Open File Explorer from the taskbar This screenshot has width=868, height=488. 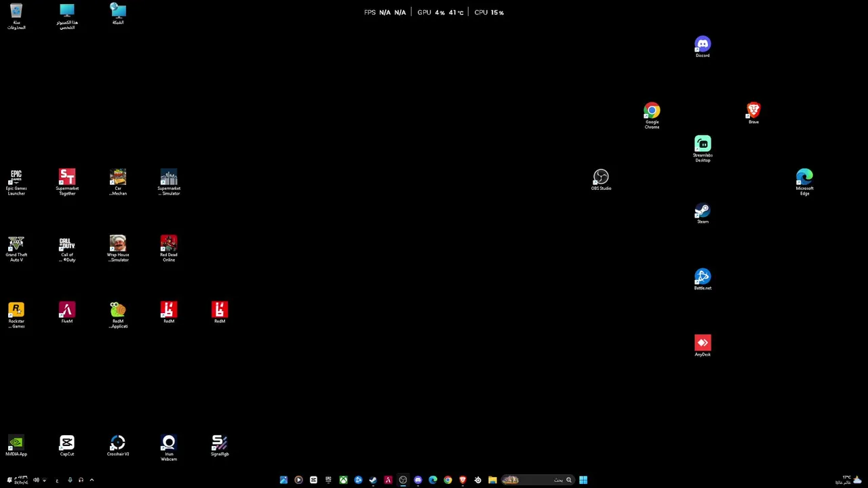coord(492,480)
